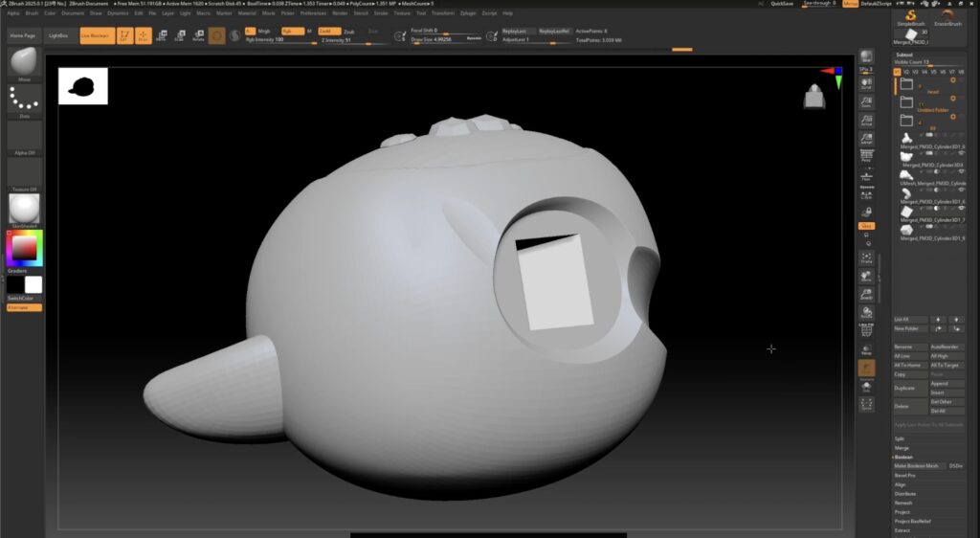Open the Dots stroke type picker
Screen dimensions: 980x538
point(24,100)
